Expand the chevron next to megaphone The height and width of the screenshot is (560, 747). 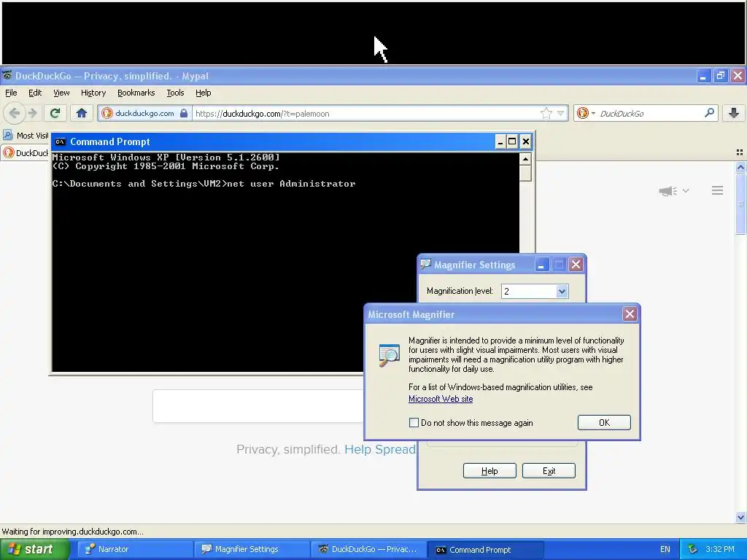[686, 190]
